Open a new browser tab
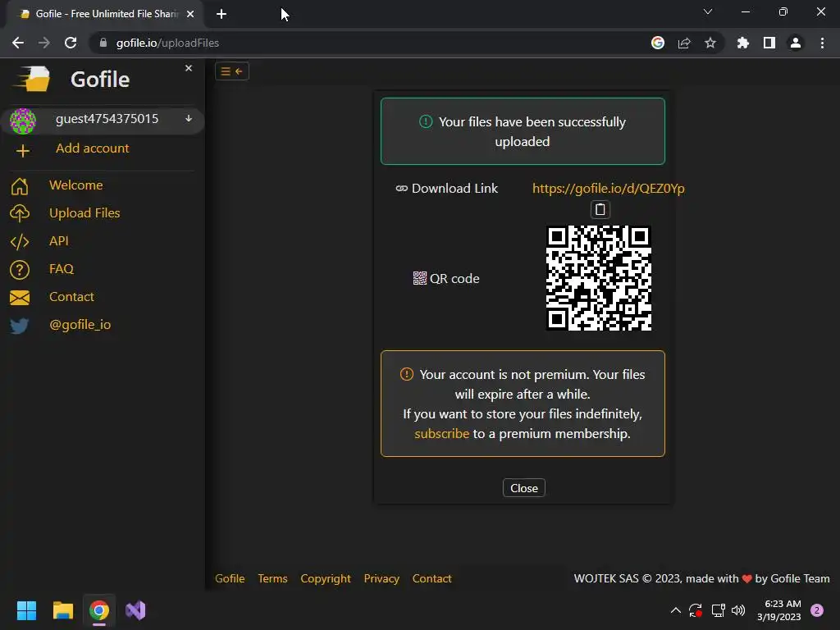The height and width of the screenshot is (630, 840). click(x=221, y=14)
